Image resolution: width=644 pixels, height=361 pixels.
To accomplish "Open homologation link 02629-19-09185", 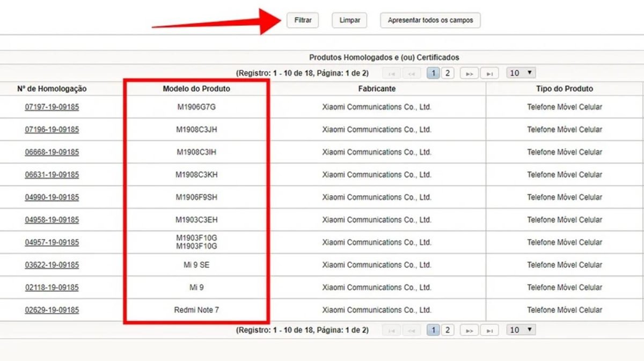I will tap(52, 310).
